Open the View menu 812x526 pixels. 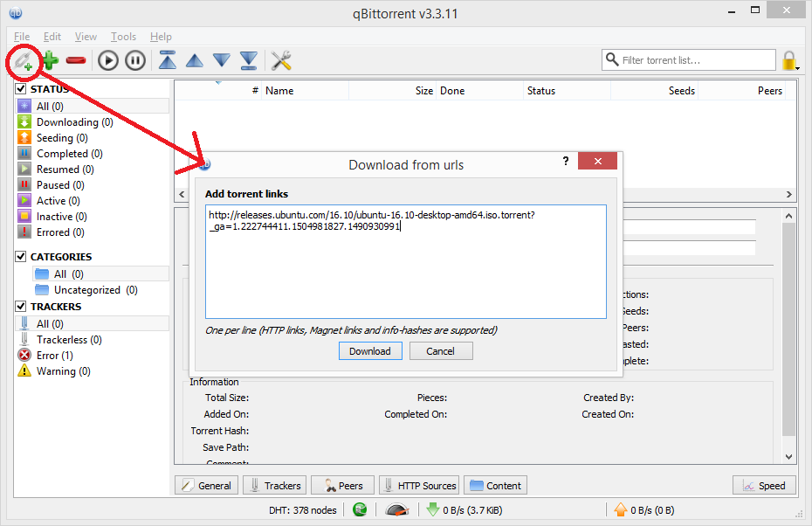click(x=86, y=37)
